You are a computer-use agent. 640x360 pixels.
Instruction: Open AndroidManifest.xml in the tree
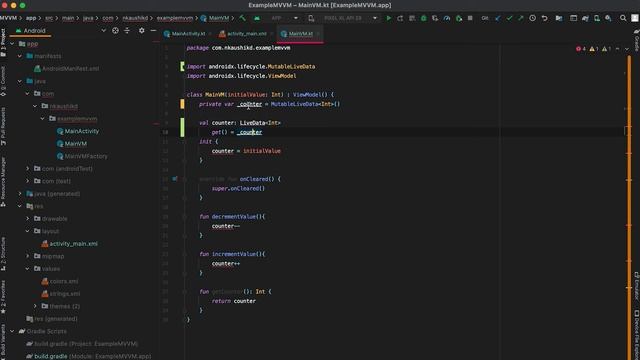[x=70, y=69]
